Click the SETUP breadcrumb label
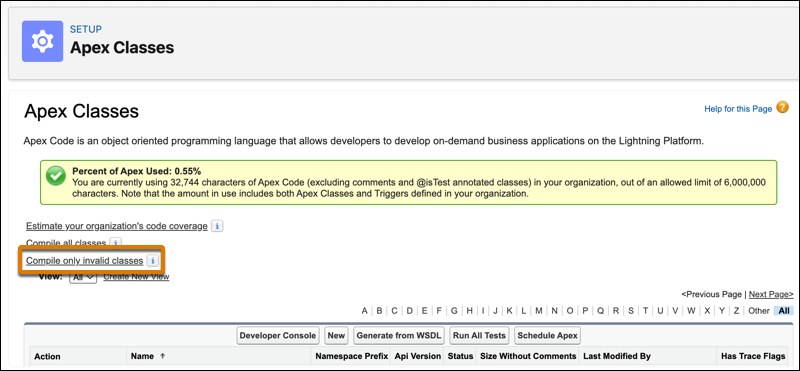 (x=86, y=29)
